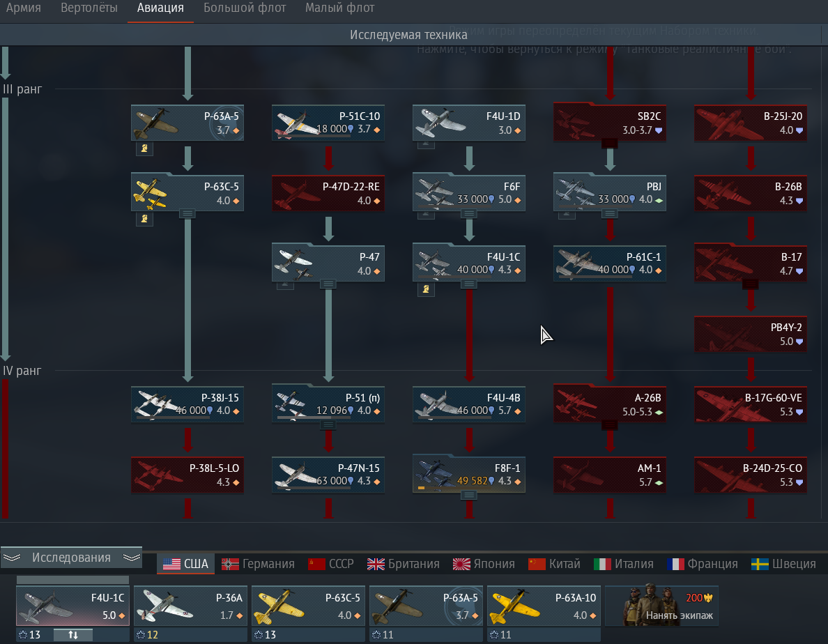Select the P-63A-10 crew slot

(x=544, y=607)
